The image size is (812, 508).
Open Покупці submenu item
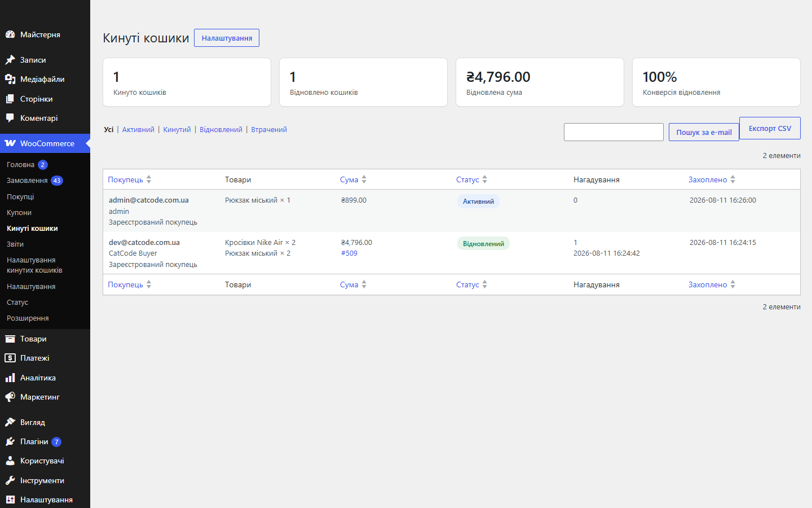coord(20,196)
